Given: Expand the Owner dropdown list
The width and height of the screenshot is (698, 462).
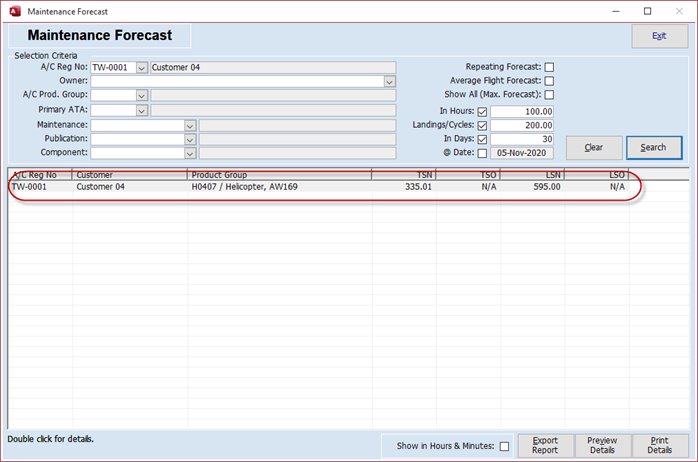Looking at the screenshot, I should 389,82.
